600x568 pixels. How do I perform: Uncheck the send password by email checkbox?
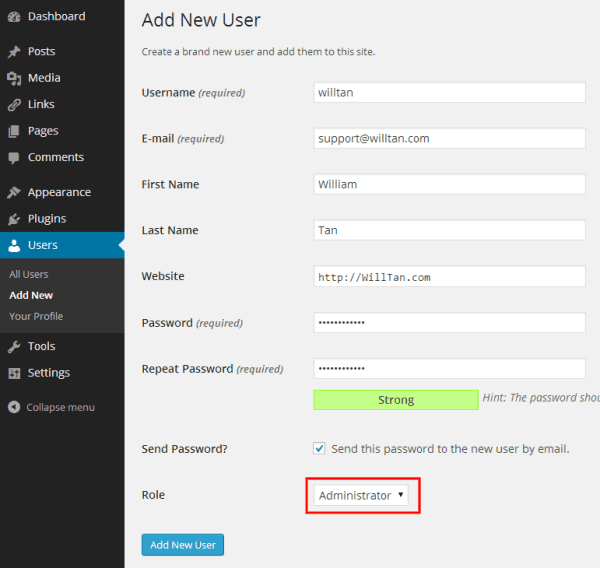coord(319,448)
